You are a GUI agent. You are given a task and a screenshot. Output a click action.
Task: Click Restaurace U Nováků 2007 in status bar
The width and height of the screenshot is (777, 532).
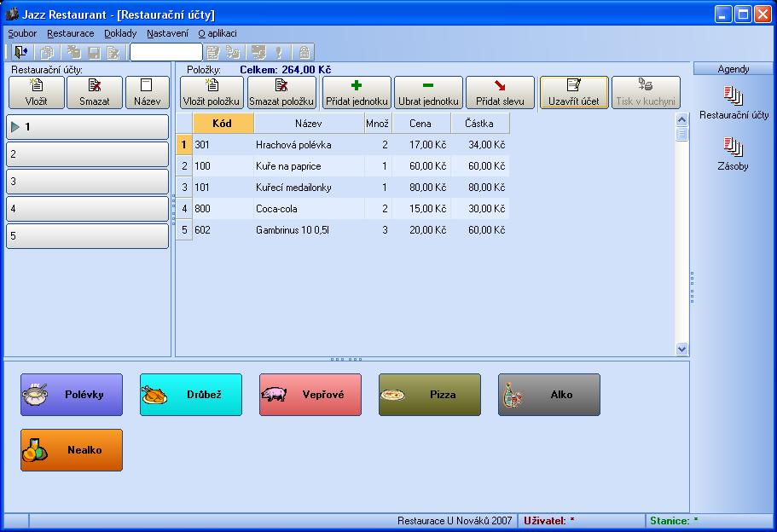[x=455, y=521]
